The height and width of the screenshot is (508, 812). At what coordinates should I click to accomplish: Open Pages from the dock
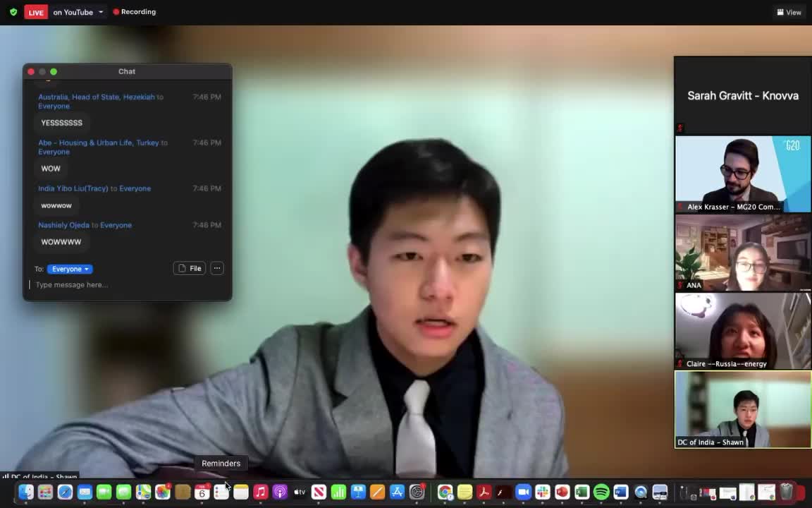(x=378, y=492)
